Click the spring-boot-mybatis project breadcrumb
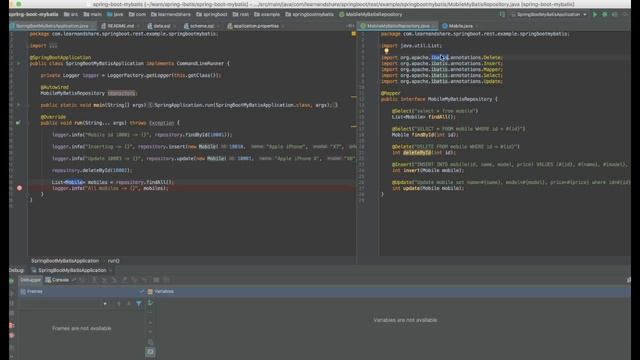Image resolution: width=640 pixels, height=360 pixels. pyautogui.click(x=34, y=14)
